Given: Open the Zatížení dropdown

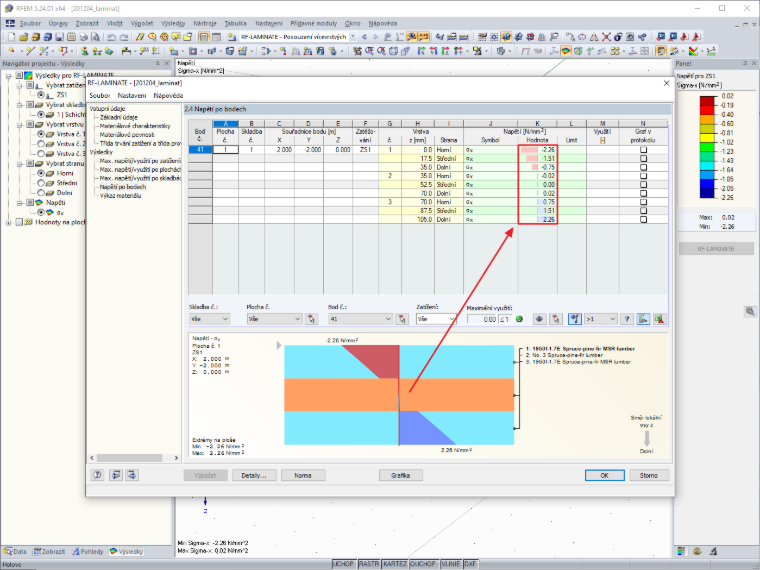Looking at the screenshot, I should point(436,319).
